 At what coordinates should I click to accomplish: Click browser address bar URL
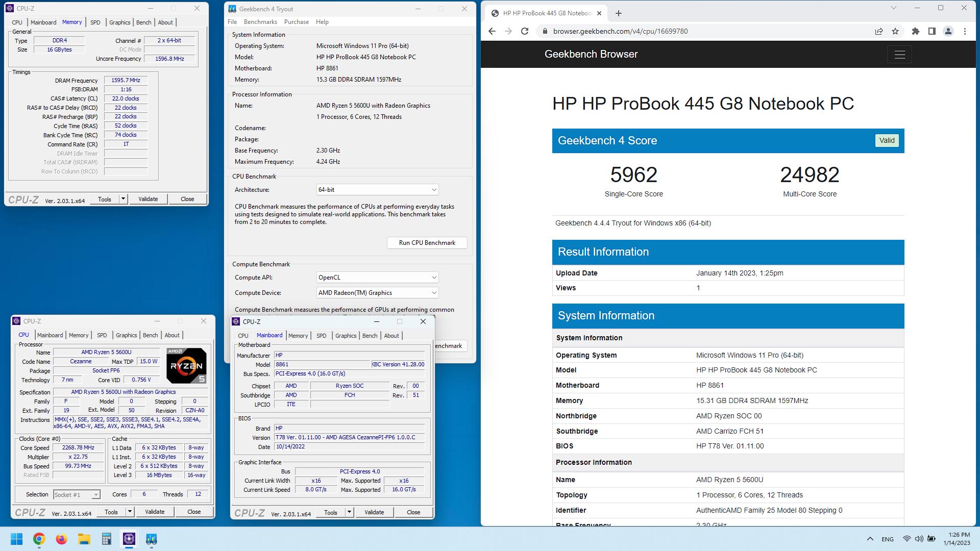pos(620,31)
